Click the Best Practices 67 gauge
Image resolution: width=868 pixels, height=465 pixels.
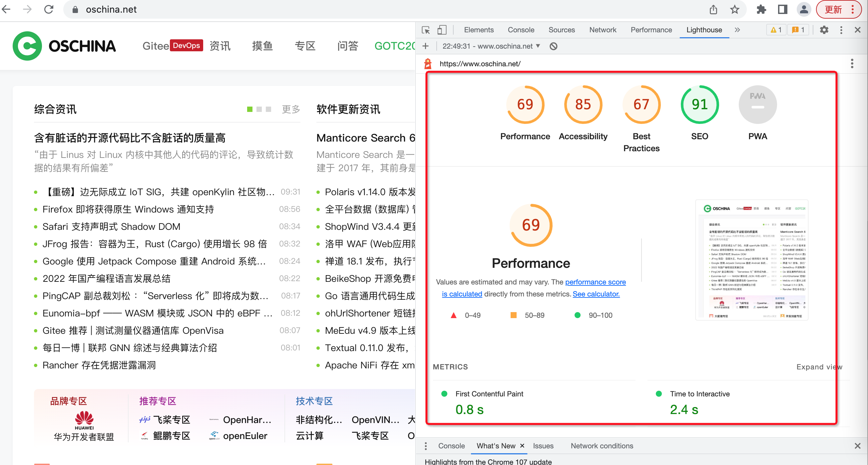click(641, 105)
